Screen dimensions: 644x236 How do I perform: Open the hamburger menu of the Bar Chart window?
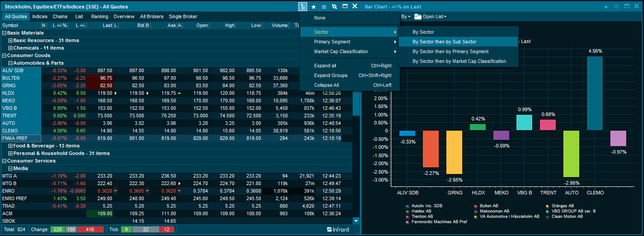point(616,7)
